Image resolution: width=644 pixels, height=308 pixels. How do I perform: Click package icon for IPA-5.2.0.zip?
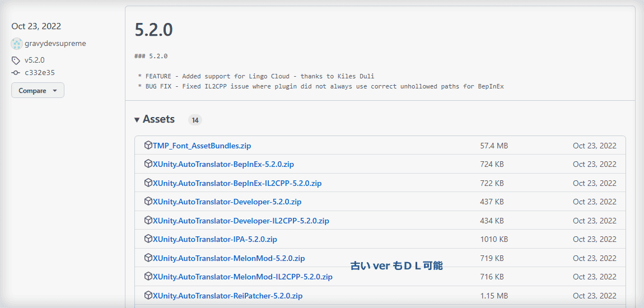(x=148, y=239)
